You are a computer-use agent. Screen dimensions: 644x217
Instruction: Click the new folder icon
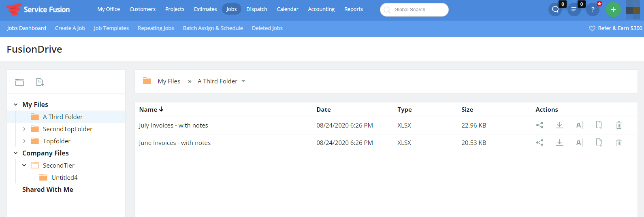click(20, 82)
